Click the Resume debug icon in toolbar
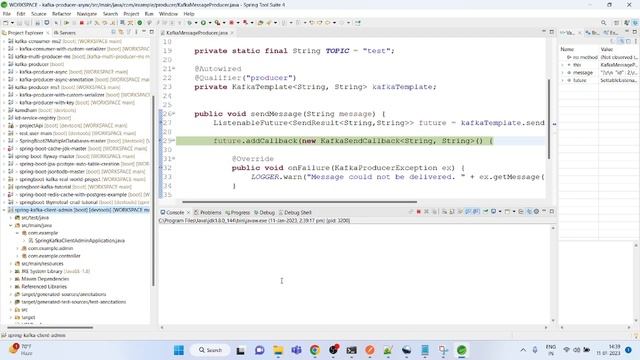Viewport: 640px width, 360px height. pos(67,23)
